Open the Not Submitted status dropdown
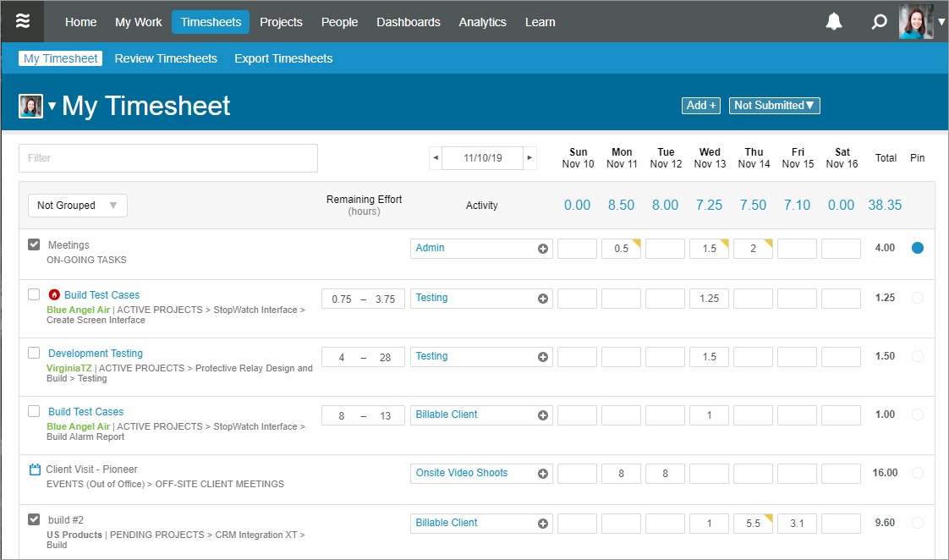 pos(774,106)
